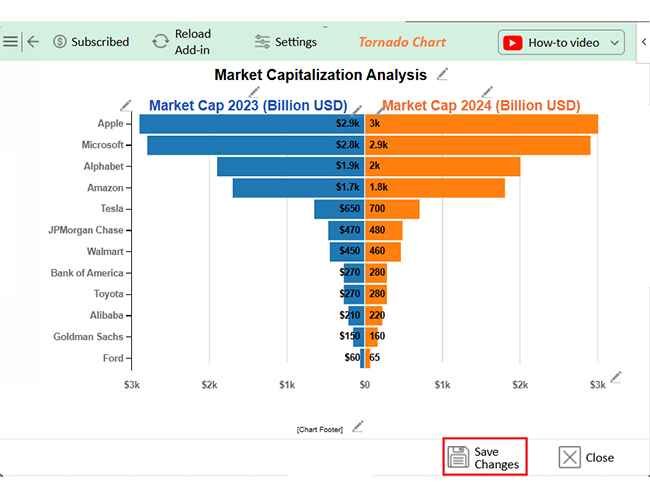Click the Close button label
The height and width of the screenshot is (498, 650).
599,458
